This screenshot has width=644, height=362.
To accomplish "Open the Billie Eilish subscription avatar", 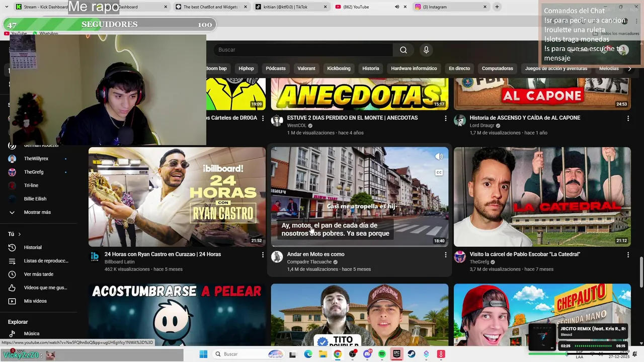I will pyautogui.click(x=12, y=199).
